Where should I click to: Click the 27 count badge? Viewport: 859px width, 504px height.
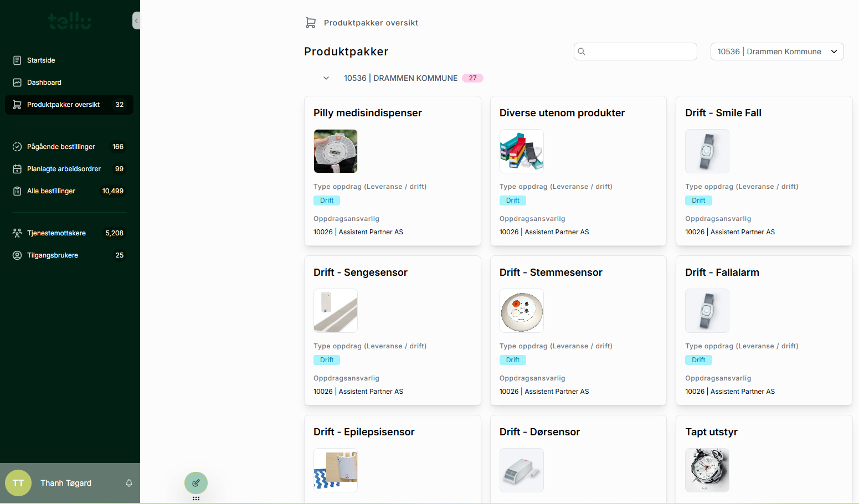click(x=472, y=78)
